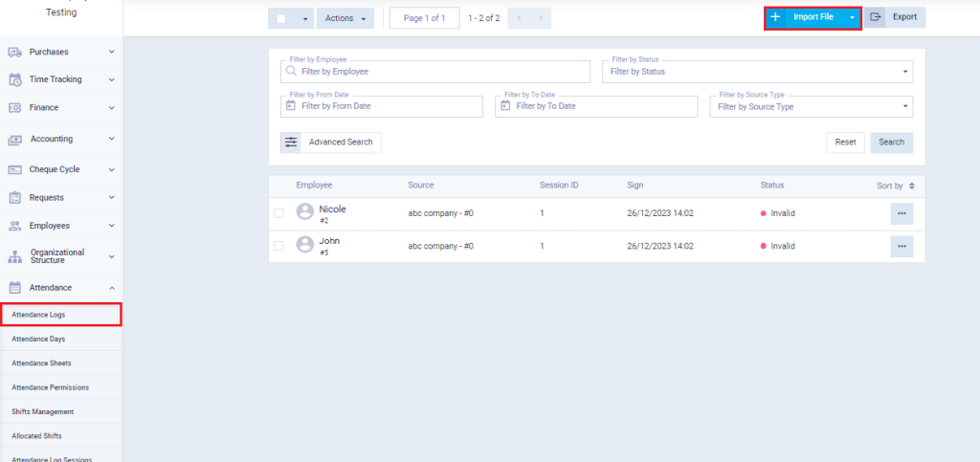
Task: Click the Sort by label
Action: [890, 187]
